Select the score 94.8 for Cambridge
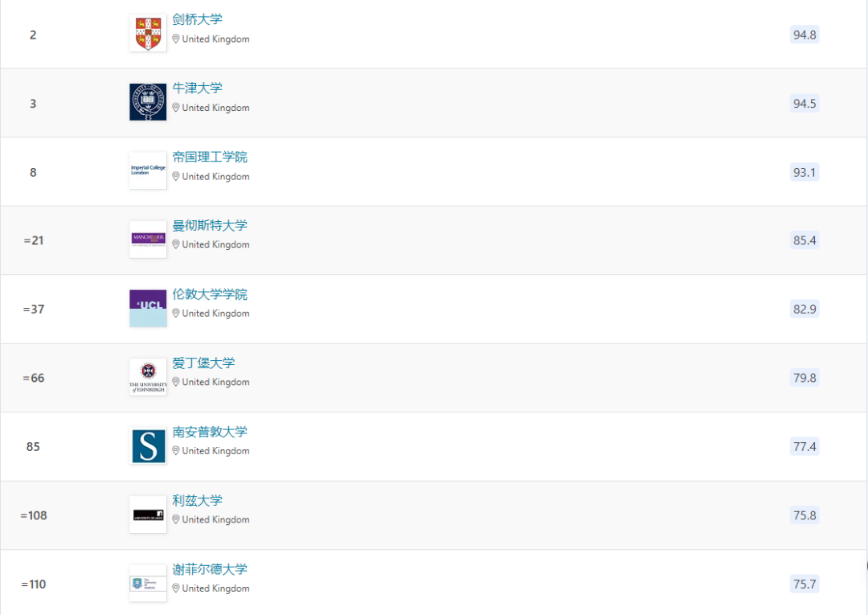Screen dimensions: 868x615 804,35
